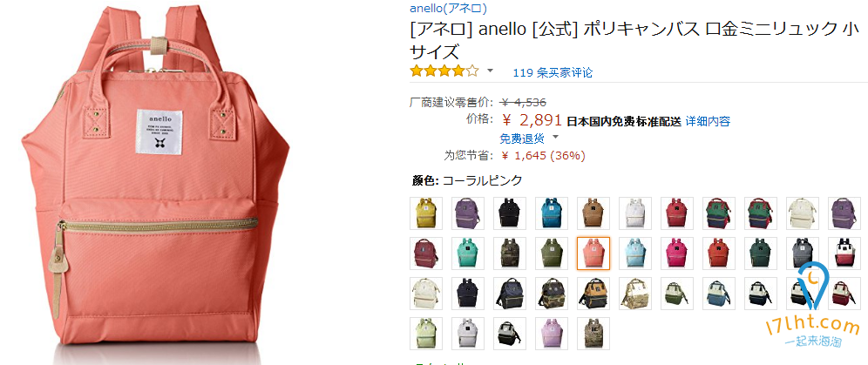The height and width of the screenshot is (365, 868).
Task: Open the 119 条买家评论 reviews link
Action: 553,72
